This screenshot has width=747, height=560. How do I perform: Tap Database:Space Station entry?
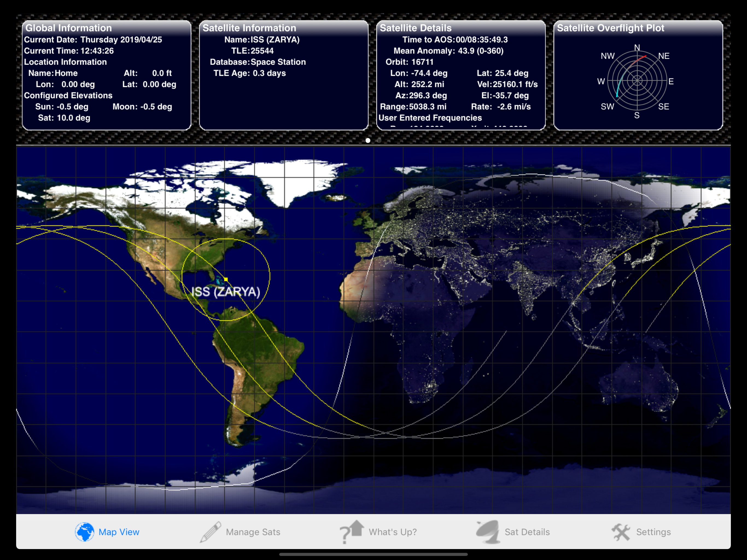258,62
